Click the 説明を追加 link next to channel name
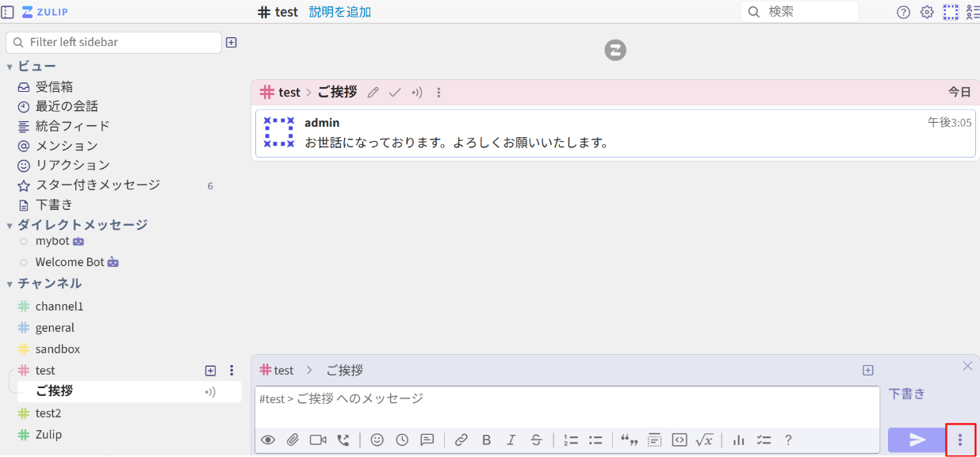The width and height of the screenshot is (980, 457). (x=339, y=12)
